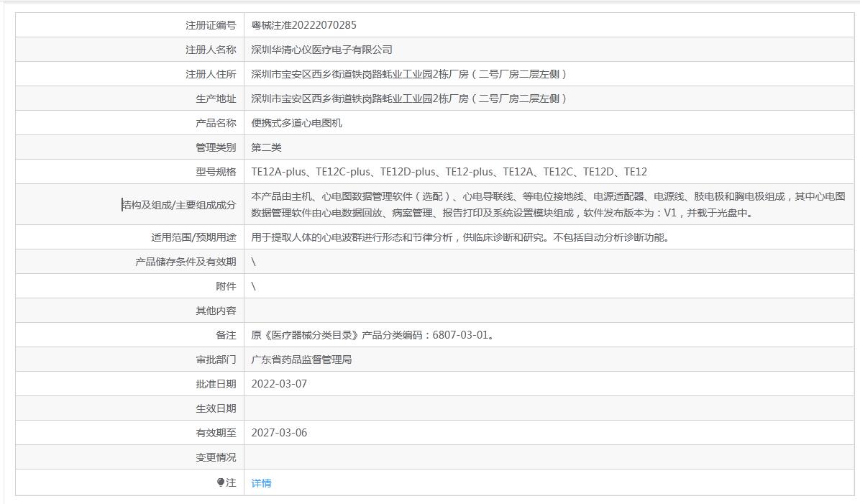Click the 注册人名称 label
This screenshot has height=504, width=860.
point(211,50)
